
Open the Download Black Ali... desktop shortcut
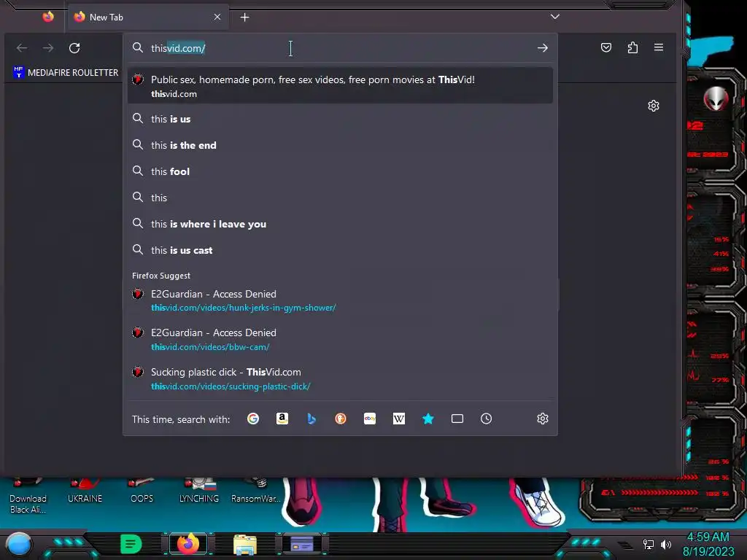pos(28,497)
